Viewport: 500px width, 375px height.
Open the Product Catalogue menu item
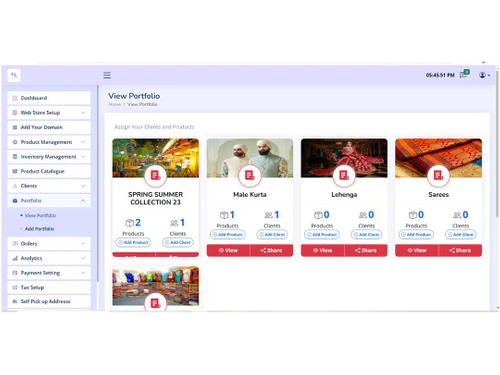tap(49, 171)
